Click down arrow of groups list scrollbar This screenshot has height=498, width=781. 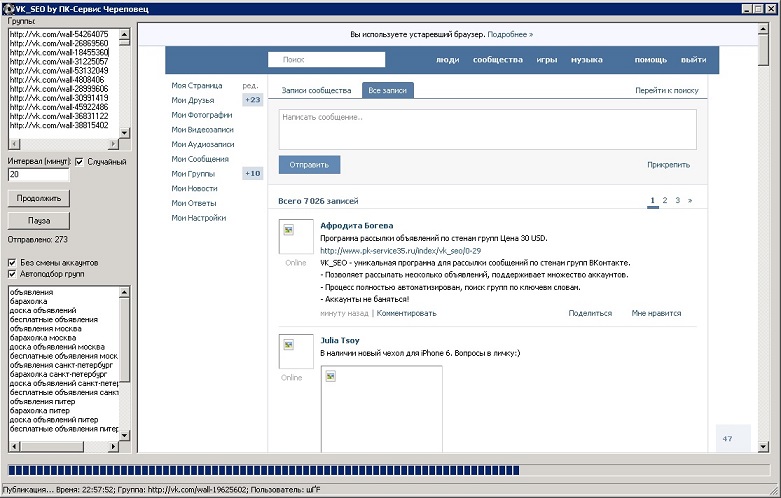[125, 133]
